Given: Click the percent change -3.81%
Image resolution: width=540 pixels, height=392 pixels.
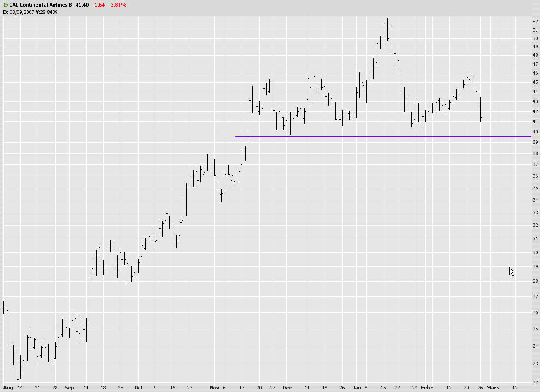Looking at the screenshot, I should click(x=118, y=5).
